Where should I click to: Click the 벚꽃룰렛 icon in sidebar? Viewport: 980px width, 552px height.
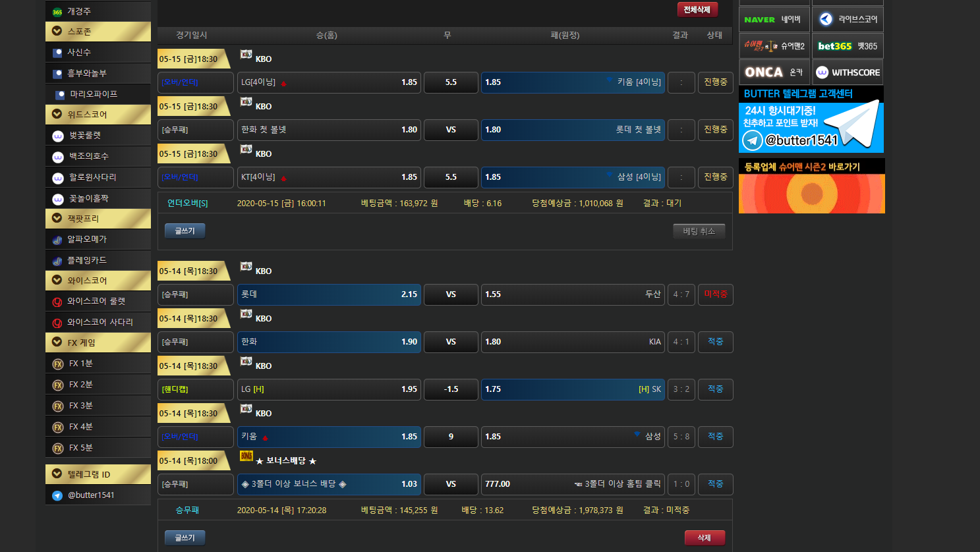(x=58, y=136)
